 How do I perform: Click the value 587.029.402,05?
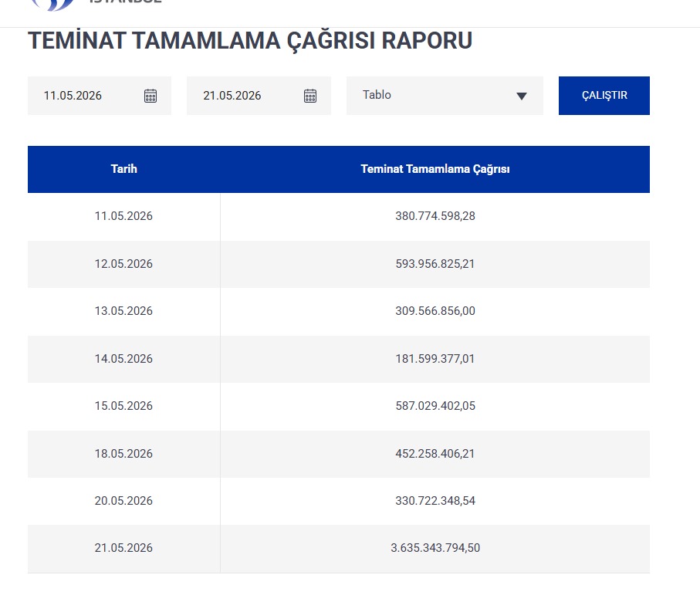435,406
